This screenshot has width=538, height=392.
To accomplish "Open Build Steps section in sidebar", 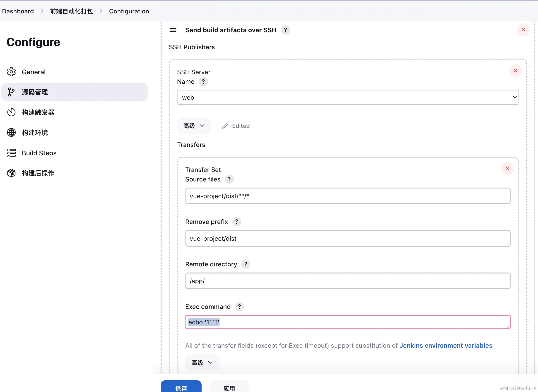I will tap(39, 153).
